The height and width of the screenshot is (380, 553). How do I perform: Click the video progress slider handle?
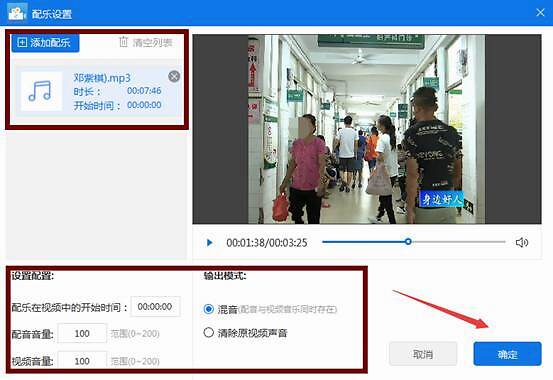coord(408,242)
